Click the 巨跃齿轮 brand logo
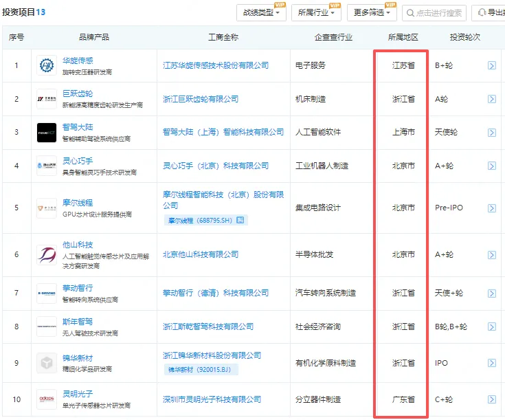Screen dimensions: 505x420 tap(47, 99)
